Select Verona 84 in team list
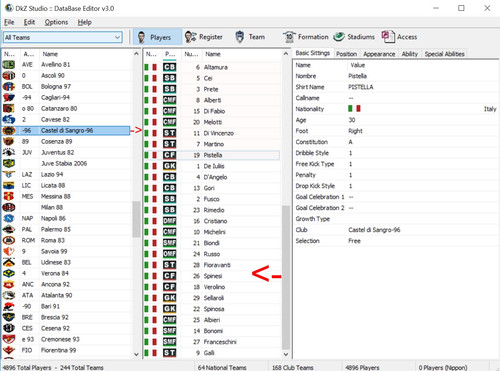This screenshot has width=500, height=371. [x=66, y=274]
